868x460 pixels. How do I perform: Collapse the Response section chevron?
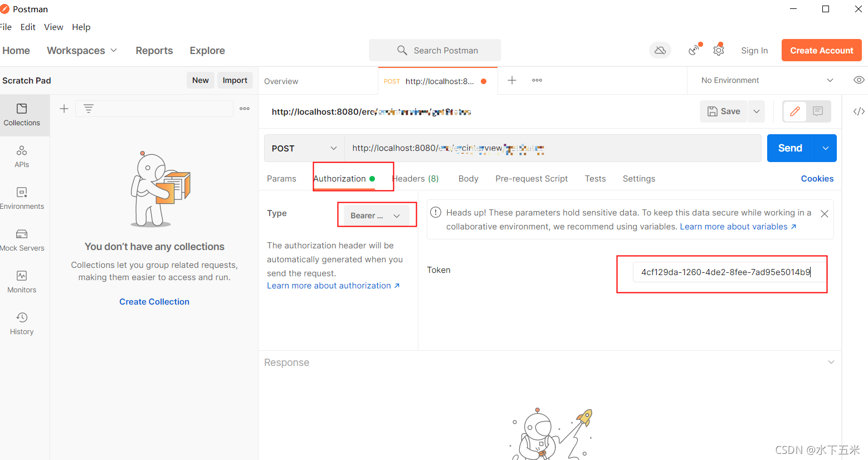(x=831, y=362)
